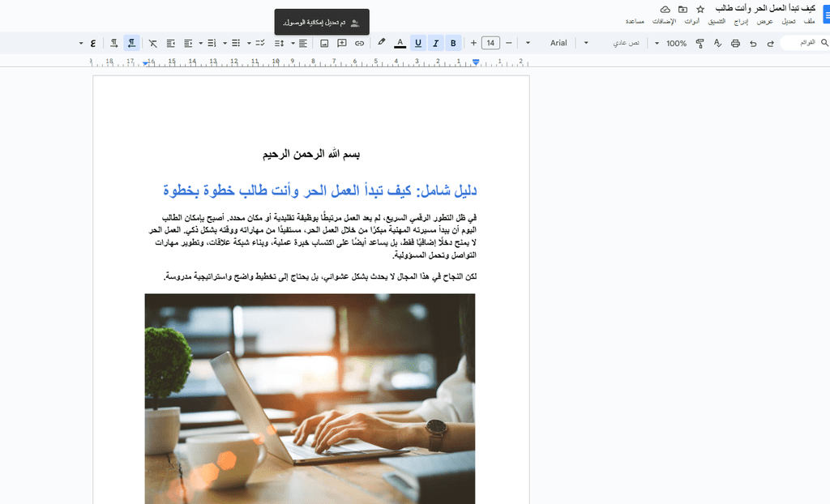Open the إدراج menu
The height and width of the screenshot is (504, 830).
point(741,21)
